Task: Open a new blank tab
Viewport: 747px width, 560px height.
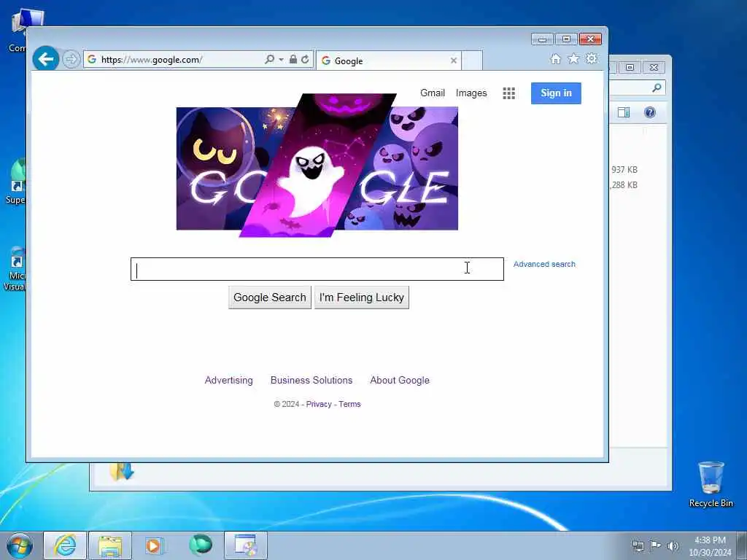Action: 472,61
